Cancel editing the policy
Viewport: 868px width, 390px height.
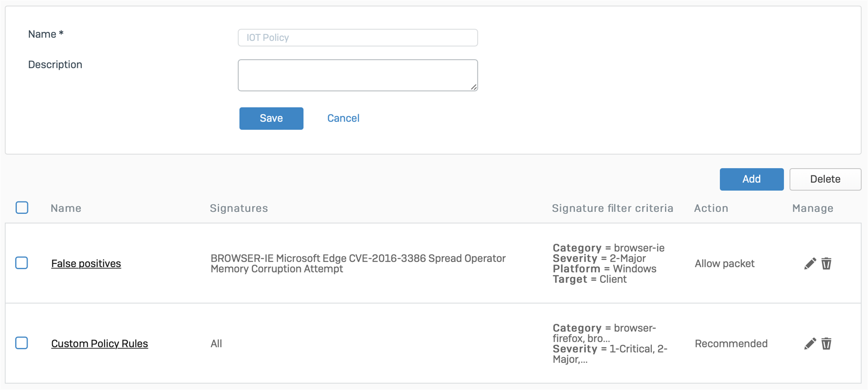point(343,118)
